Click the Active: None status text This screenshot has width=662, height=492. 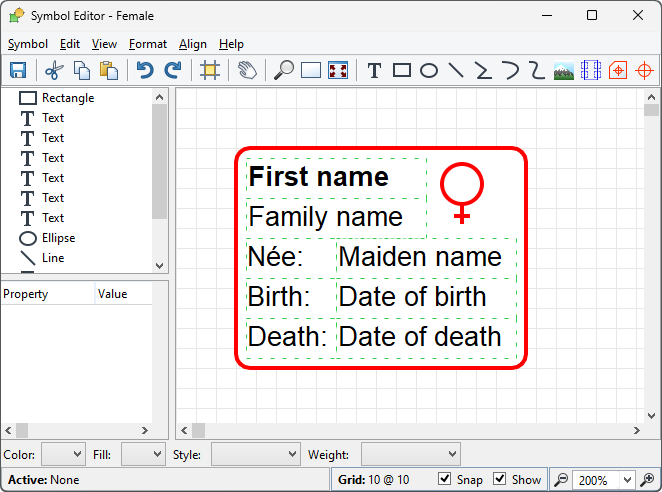(43, 480)
